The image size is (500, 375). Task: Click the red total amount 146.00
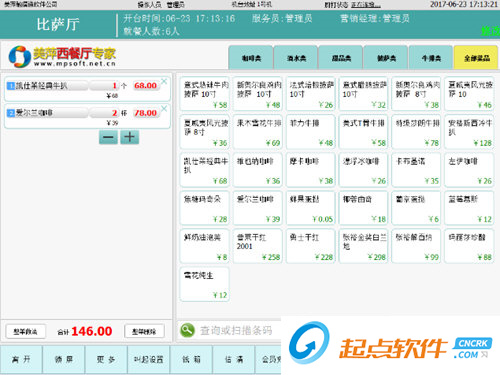pos(92,331)
